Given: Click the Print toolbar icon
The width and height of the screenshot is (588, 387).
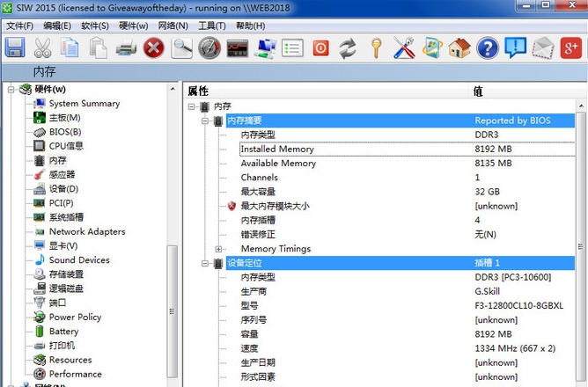Looking at the screenshot, I should pos(126,48).
